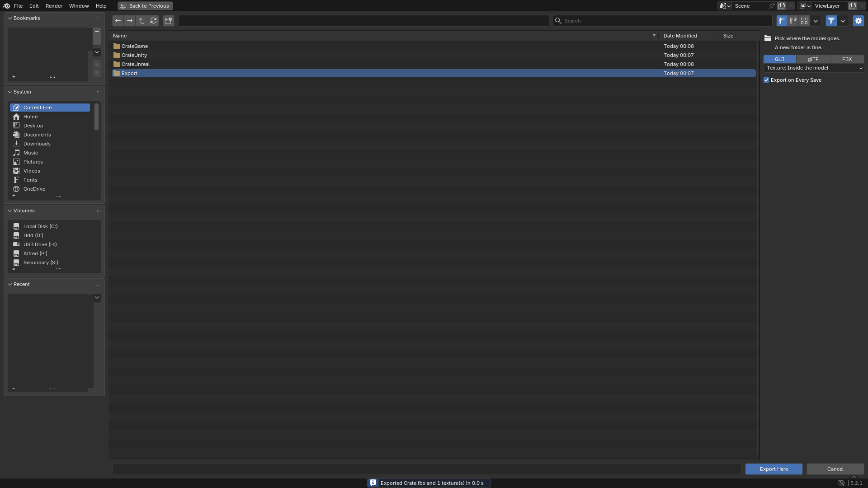
Task: Open the Render menu
Action: (x=54, y=6)
